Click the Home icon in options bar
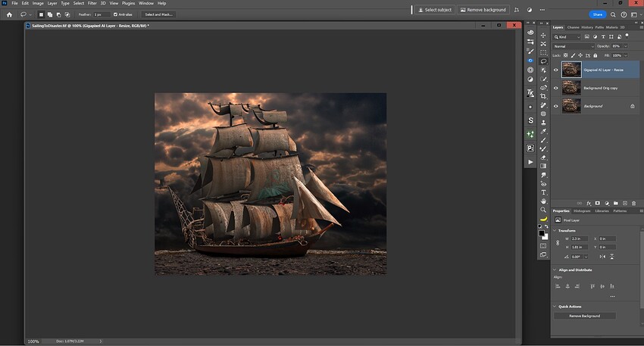Image resolution: width=644 pixels, height=346 pixels. pos(9,14)
